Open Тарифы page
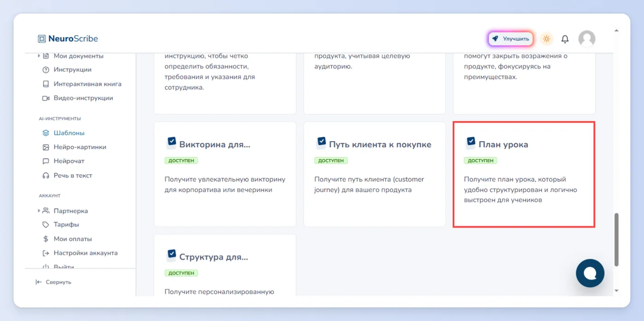The image size is (644, 321). click(66, 225)
